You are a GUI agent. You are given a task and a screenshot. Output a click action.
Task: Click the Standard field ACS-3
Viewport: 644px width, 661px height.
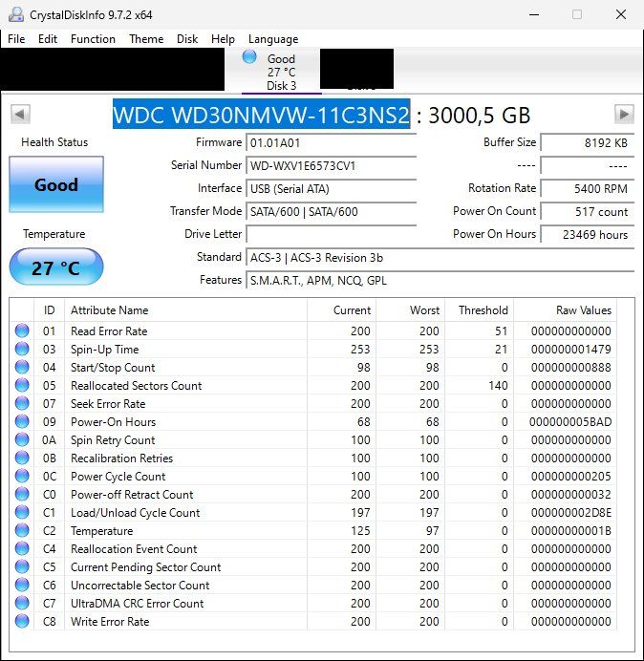point(440,257)
